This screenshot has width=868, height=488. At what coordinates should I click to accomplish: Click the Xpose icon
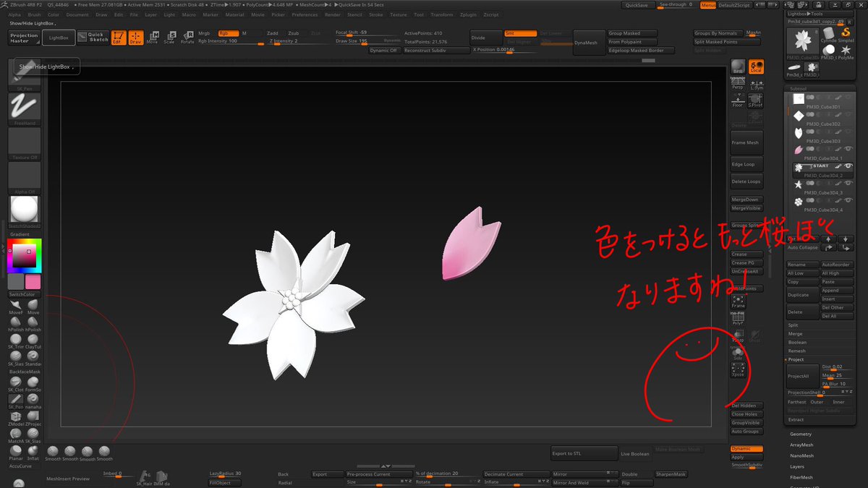point(738,370)
